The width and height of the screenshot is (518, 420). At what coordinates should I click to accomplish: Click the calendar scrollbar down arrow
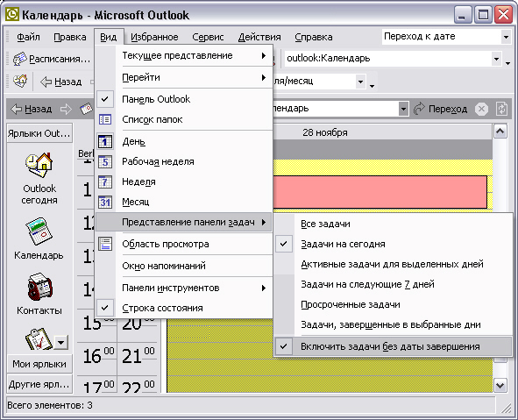pyautogui.click(x=500, y=385)
